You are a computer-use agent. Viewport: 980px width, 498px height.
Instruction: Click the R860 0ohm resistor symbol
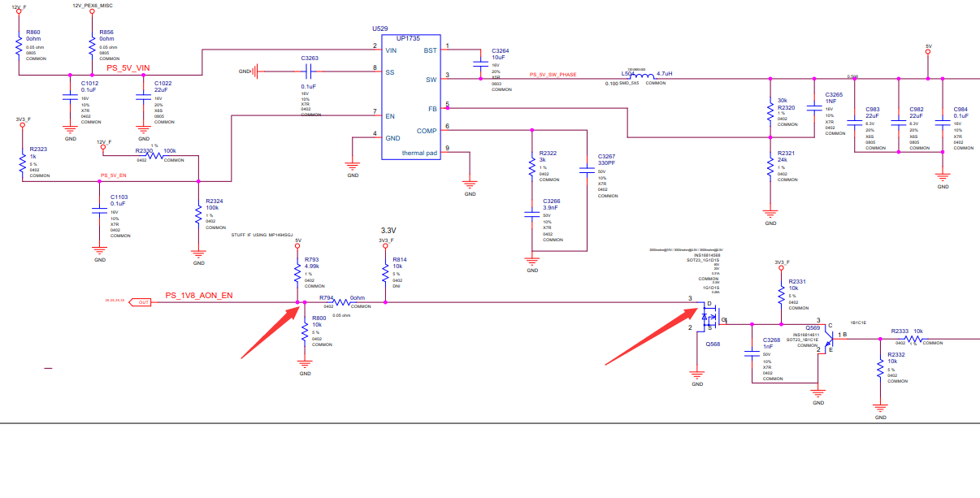point(20,47)
